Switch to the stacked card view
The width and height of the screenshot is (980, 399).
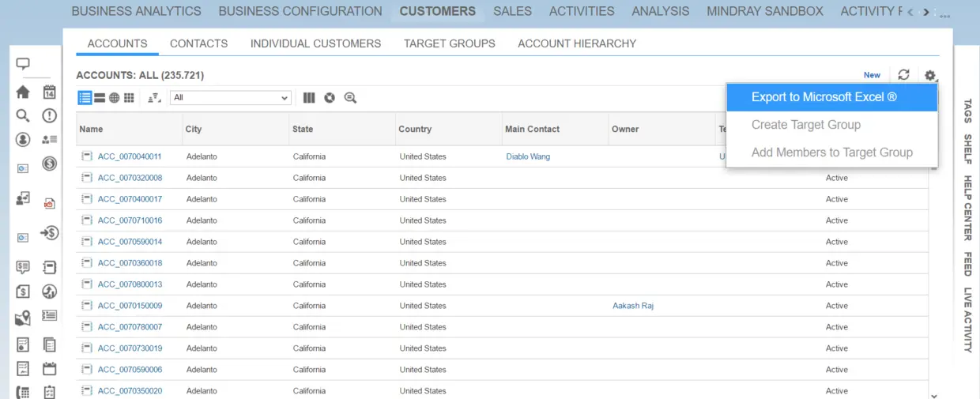(100, 98)
